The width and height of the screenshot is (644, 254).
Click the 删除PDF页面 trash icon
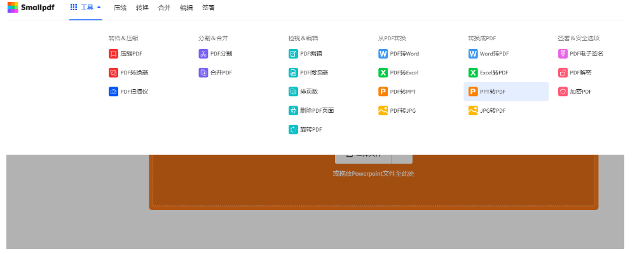(x=293, y=111)
